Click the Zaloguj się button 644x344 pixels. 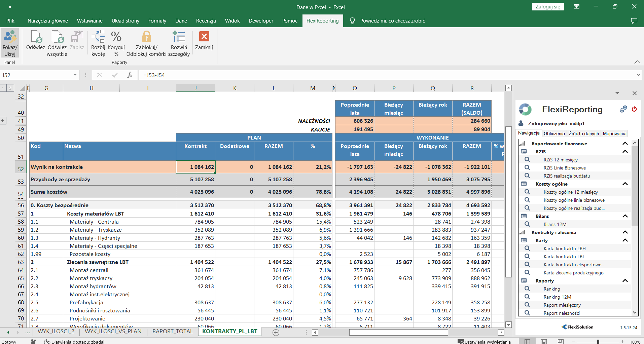tap(548, 7)
